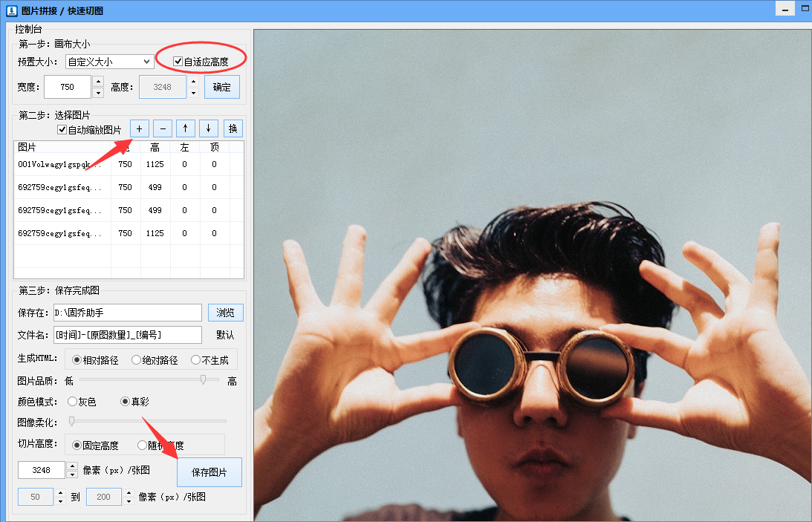Click the plus button to add image
This screenshot has height=522, width=812.
(139, 128)
